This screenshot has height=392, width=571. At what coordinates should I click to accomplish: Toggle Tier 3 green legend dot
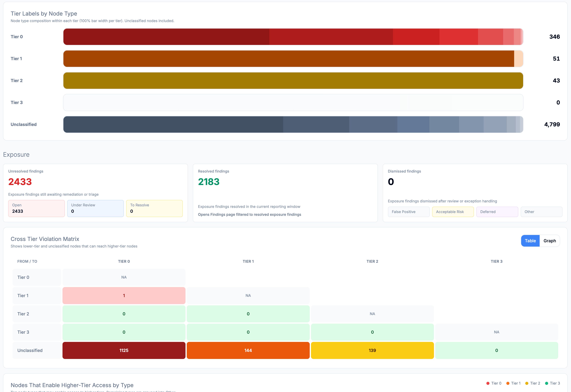tap(546, 383)
